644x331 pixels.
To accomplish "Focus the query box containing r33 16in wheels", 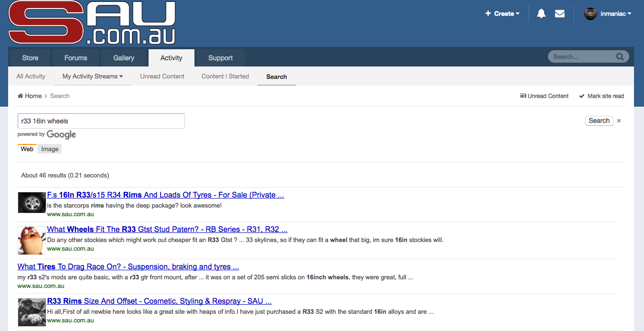I will [101, 121].
